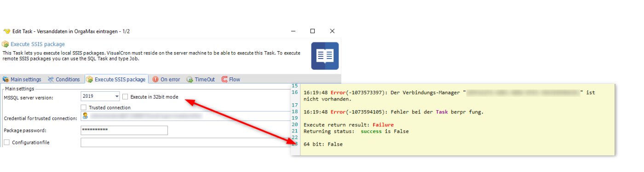Open the Credential for trusted connection dropdown
Viewport: 644px width, 172px height.
(185, 117)
